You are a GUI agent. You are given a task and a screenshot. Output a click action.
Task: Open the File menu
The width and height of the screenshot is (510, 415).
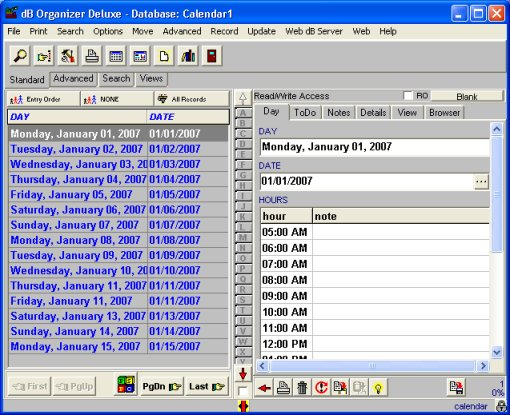pyautogui.click(x=14, y=31)
